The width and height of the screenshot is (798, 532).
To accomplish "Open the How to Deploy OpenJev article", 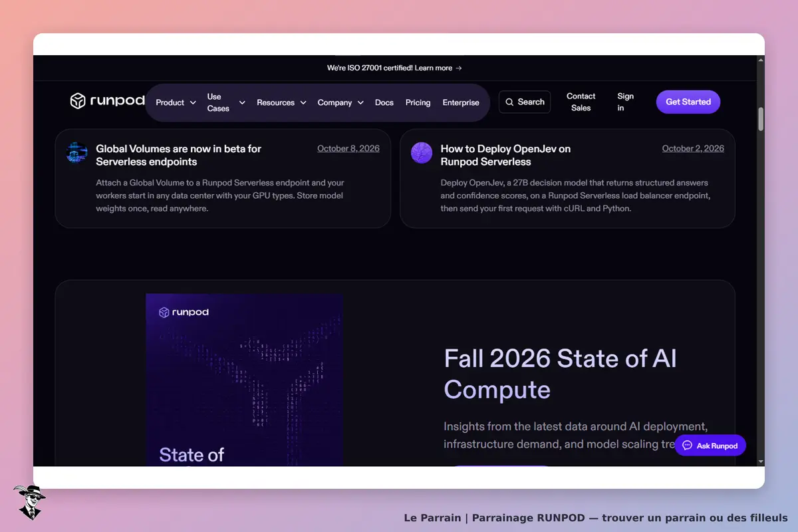I will 505,155.
